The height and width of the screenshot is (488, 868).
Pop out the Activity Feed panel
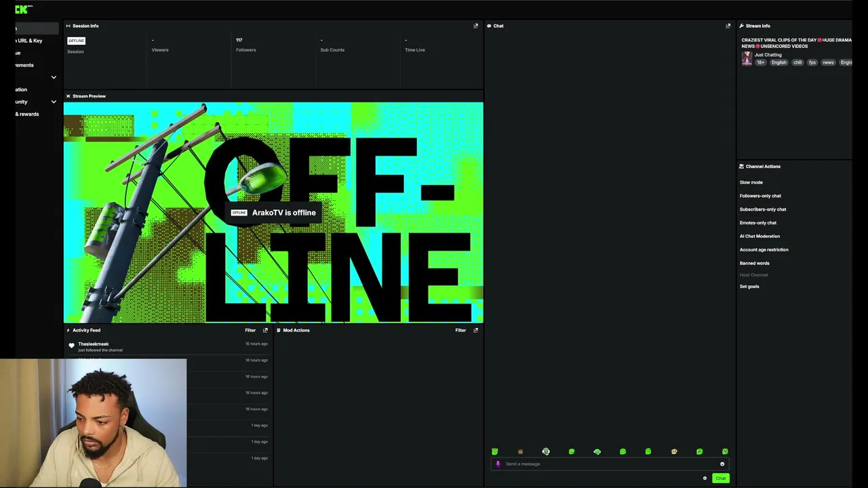click(265, 330)
